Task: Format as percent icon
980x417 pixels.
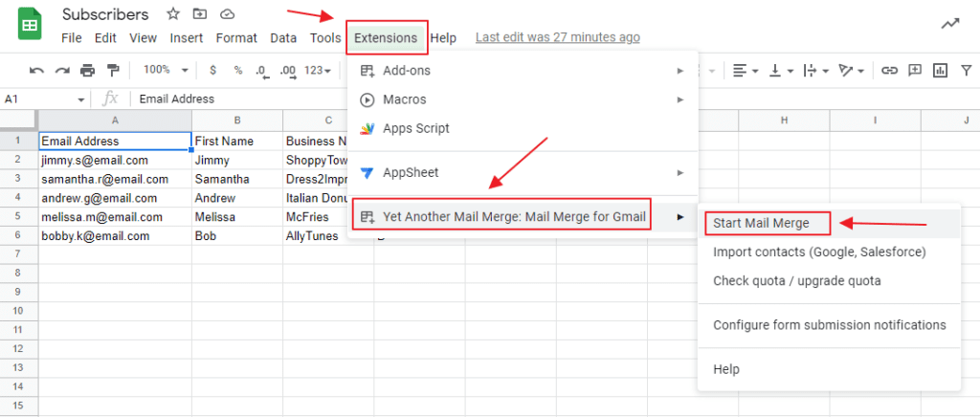Action: (238, 71)
